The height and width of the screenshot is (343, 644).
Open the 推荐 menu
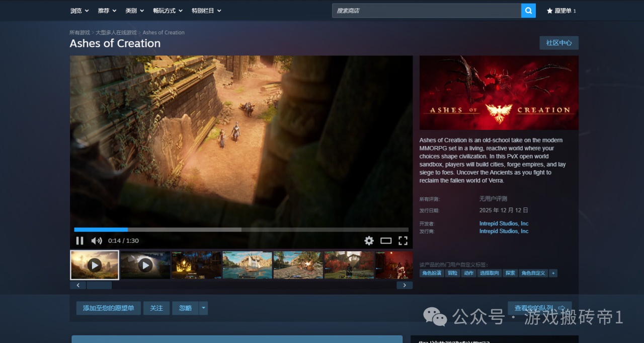pos(107,11)
